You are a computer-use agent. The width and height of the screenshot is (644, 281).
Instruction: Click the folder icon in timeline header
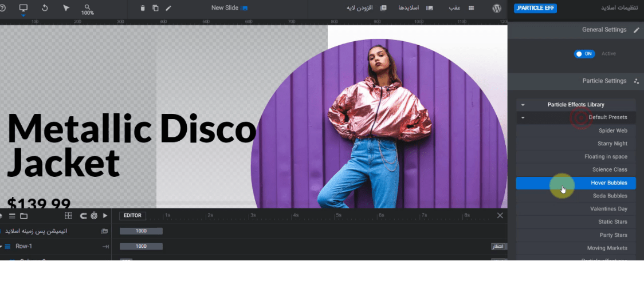(x=23, y=216)
